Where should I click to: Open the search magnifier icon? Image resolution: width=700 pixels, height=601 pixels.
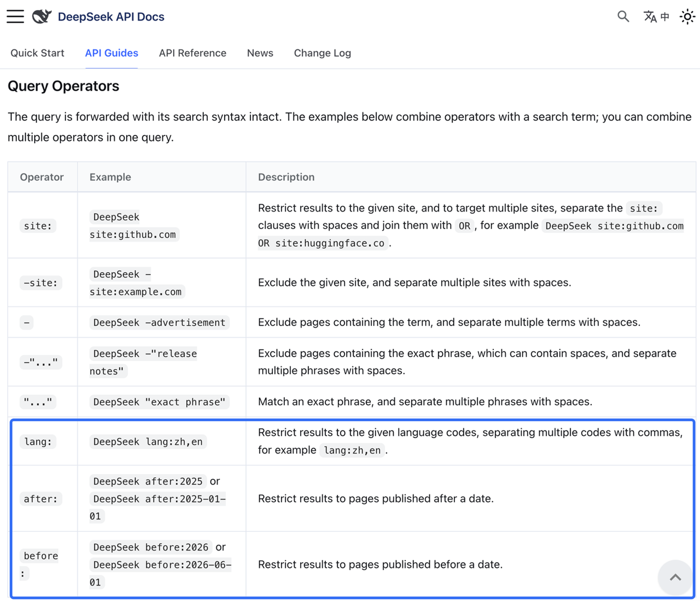(623, 17)
